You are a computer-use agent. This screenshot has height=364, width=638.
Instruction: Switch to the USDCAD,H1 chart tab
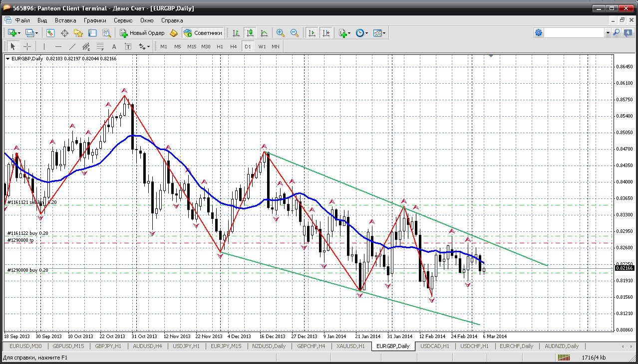pos(434,346)
